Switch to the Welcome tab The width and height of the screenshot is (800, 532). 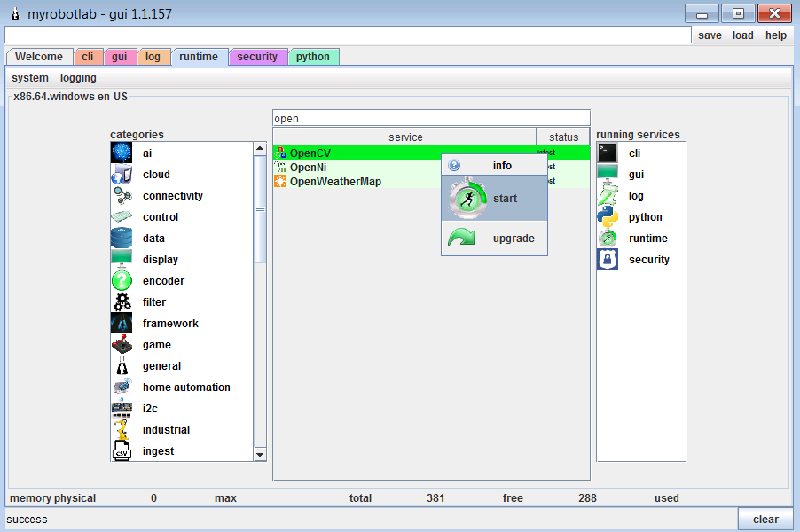point(39,57)
